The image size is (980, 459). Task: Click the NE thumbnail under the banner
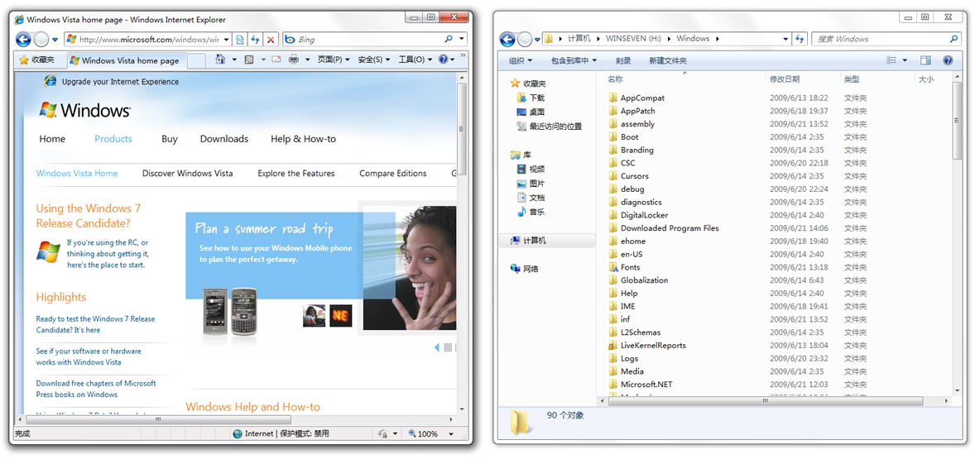(x=341, y=315)
